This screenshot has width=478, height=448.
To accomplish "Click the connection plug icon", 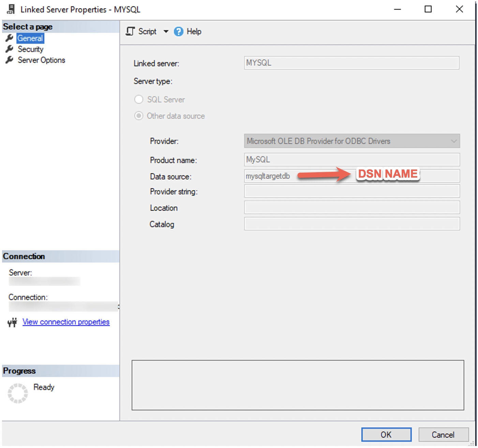I will click(x=12, y=322).
